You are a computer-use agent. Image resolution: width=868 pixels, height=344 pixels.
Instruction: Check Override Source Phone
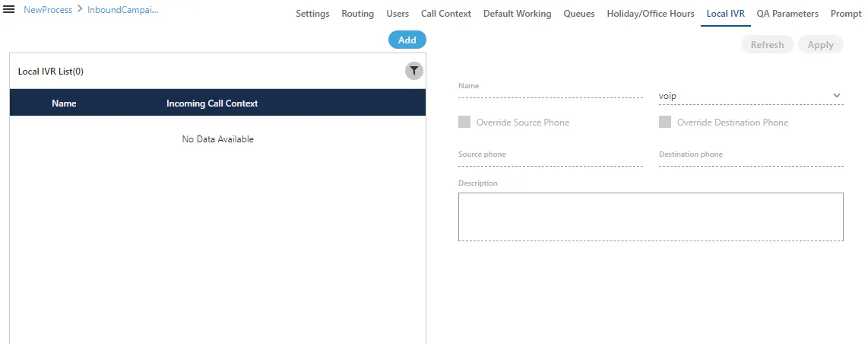tap(464, 122)
